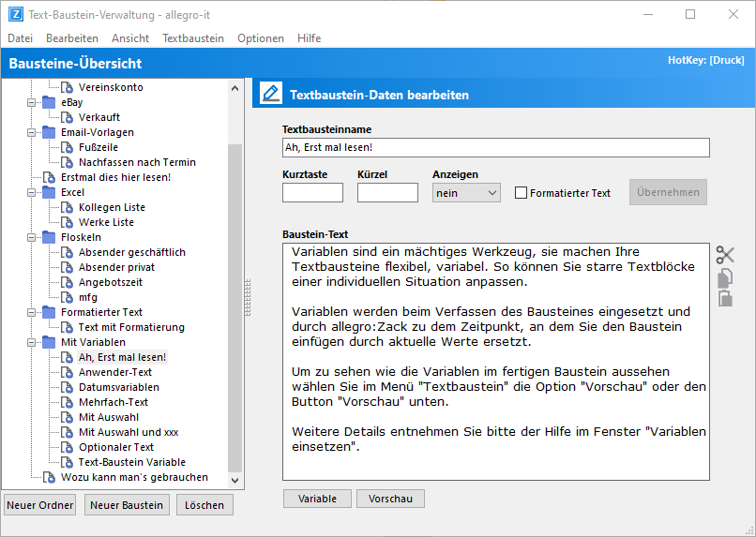Select the Floskeln folder icon

pos(49,237)
